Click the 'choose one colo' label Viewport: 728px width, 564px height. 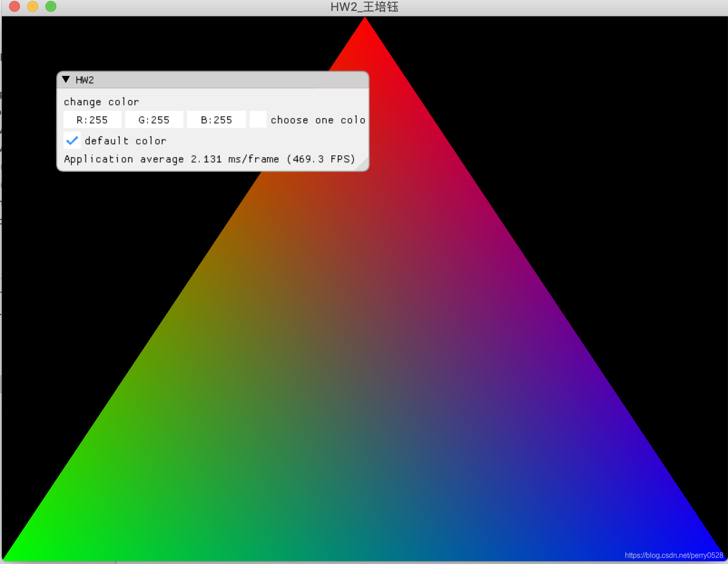[x=318, y=120]
